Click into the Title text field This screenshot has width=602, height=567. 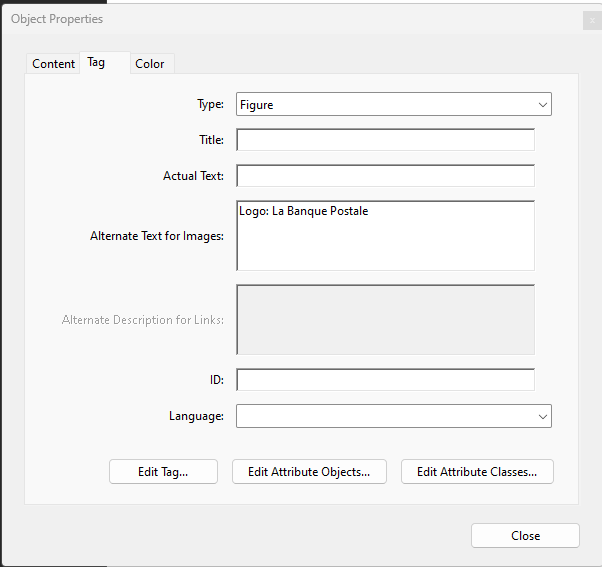[x=385, y=140]
